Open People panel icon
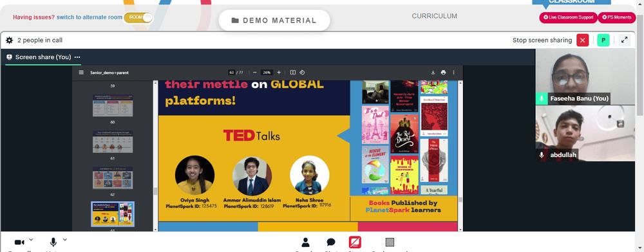 pyautogui.click(x=305, y=242)
